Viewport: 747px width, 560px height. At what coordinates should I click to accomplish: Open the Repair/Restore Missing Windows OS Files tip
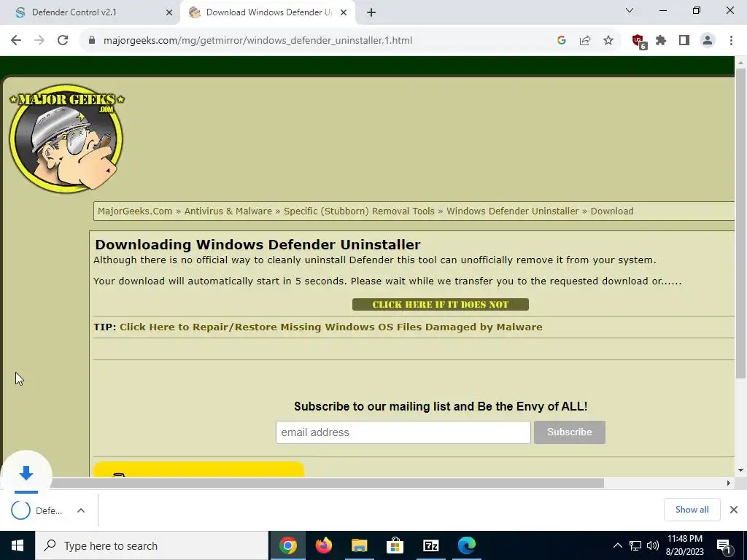click(x=331, y=327)
